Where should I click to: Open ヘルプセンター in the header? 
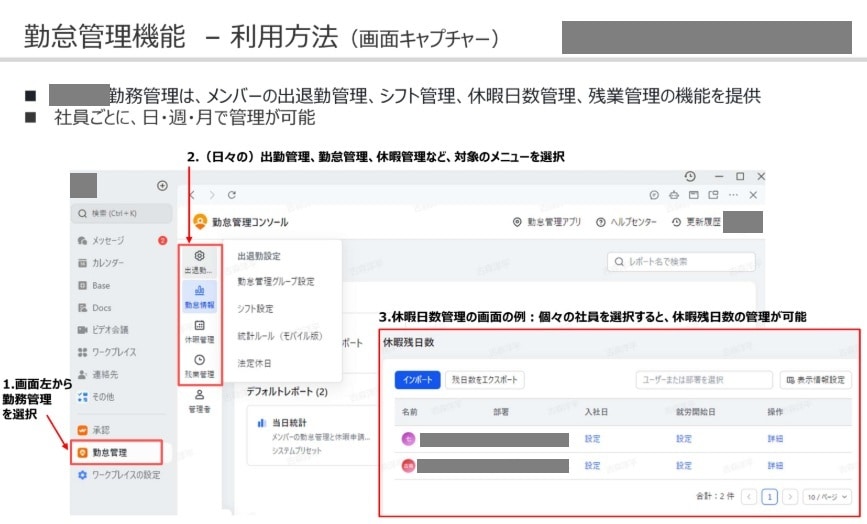pyautogui.click(x=626, y=222)
